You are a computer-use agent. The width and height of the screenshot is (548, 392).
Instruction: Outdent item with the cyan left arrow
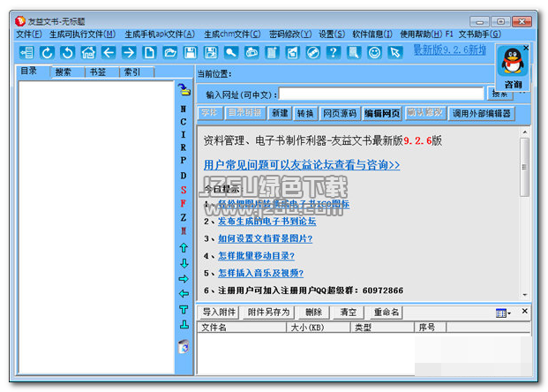point(184,294)
